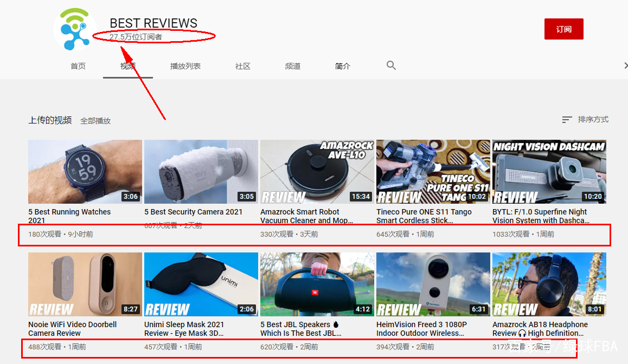Click the 2:06 duration badge
628x364 pixels.
[247, 309]
